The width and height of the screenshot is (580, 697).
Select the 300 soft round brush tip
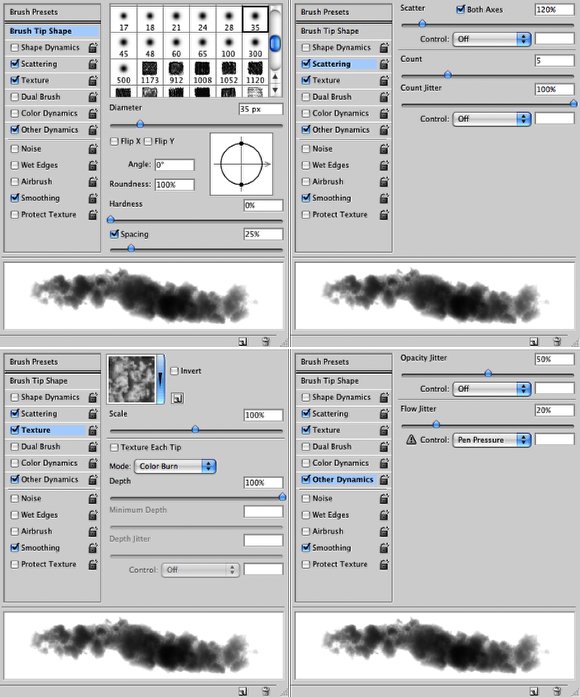(255, 46)
